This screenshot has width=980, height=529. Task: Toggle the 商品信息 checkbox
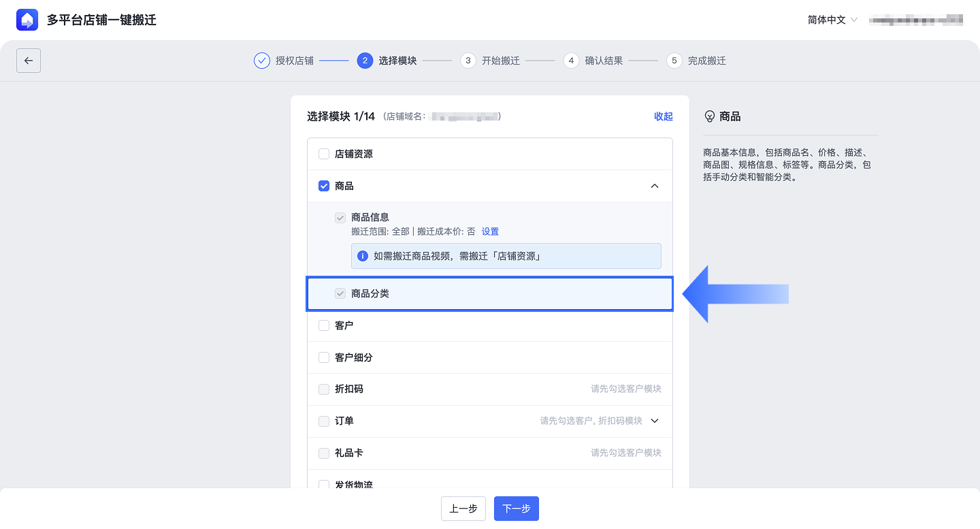[x=340, y=218]
